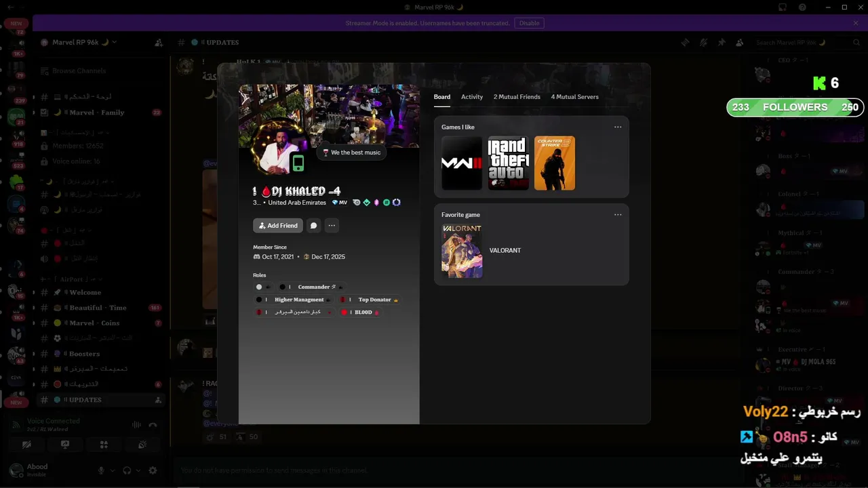Open User Settings gear
The width and height of the screenshot is (868, 488).
pyautogui.click(x=153, y=470)
